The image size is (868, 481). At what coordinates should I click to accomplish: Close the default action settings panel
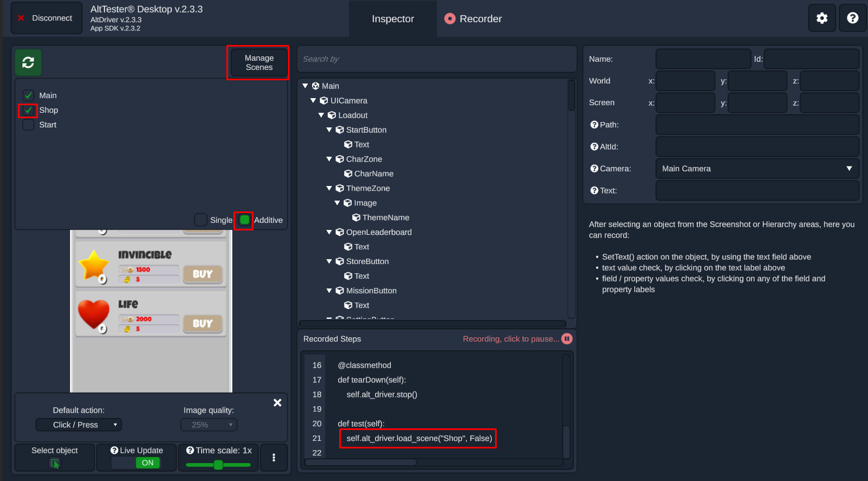[277, 402]
